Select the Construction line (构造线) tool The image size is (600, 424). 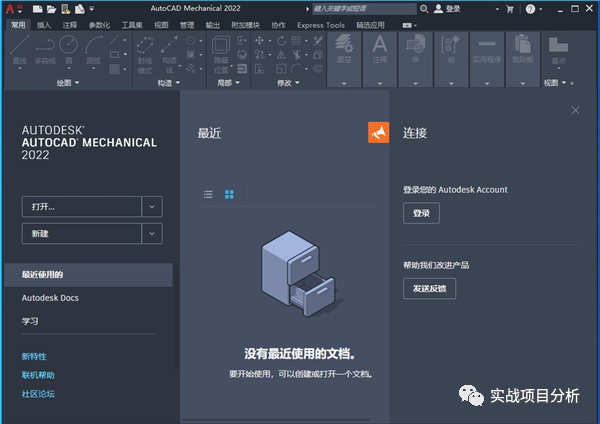(x=169, y=55)
